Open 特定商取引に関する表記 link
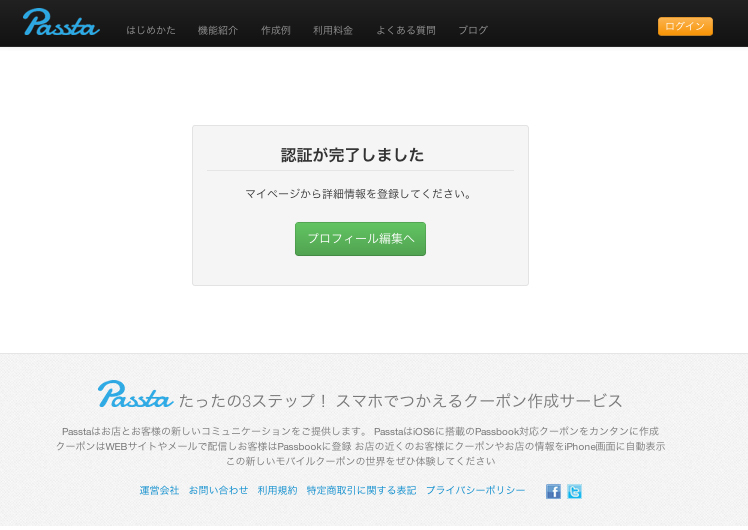This screenshot has width=748, height=530. point(361,490)
